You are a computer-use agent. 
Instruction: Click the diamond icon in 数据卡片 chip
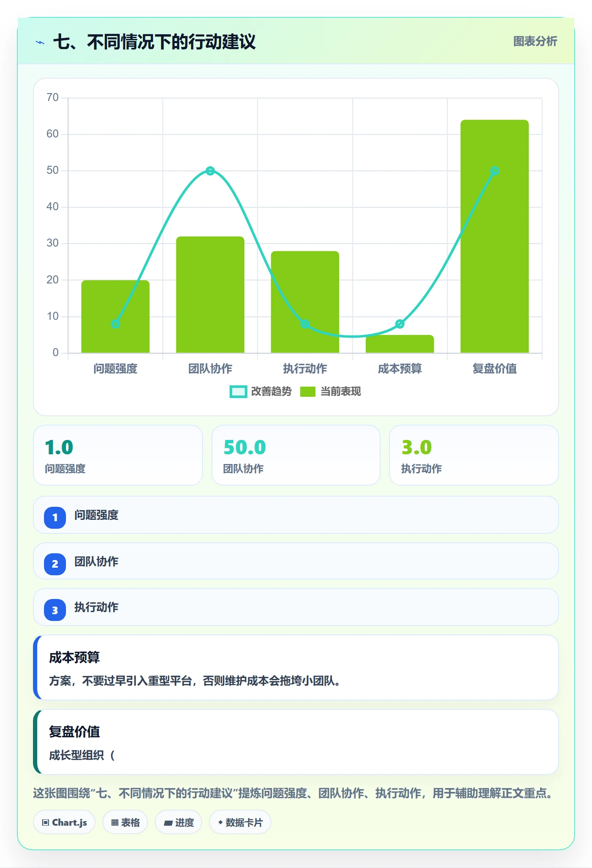(x=220, y=822)
